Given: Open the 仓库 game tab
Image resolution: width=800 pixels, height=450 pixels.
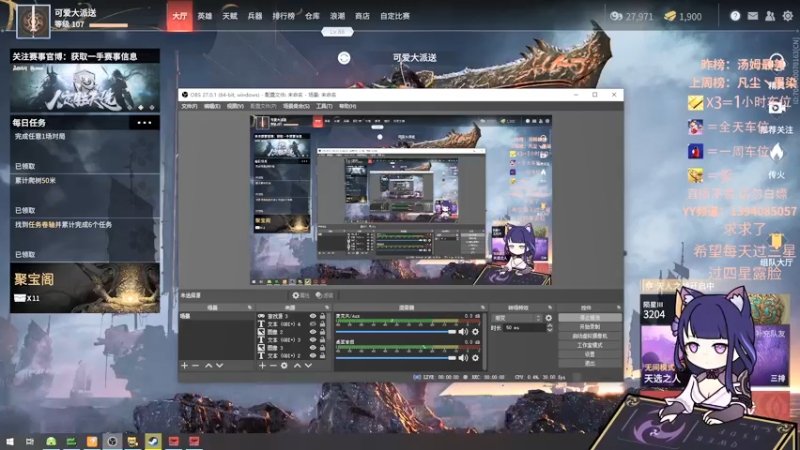Looking at the screenshot, I should click(312, 16).
